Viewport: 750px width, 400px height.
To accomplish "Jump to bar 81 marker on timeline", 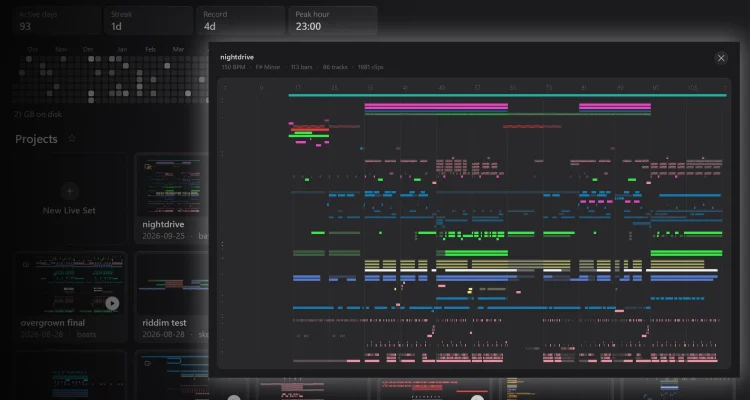I will pyautogui.click(x=584, y=88).
